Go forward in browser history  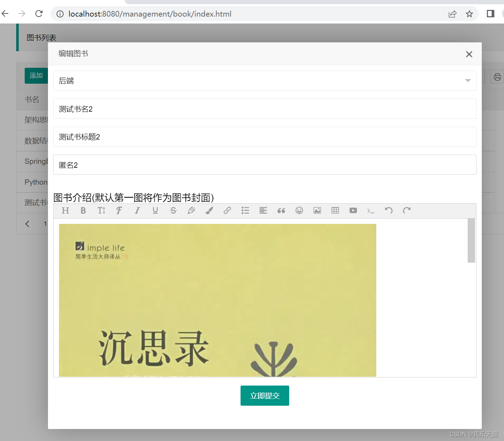(22, 14)
